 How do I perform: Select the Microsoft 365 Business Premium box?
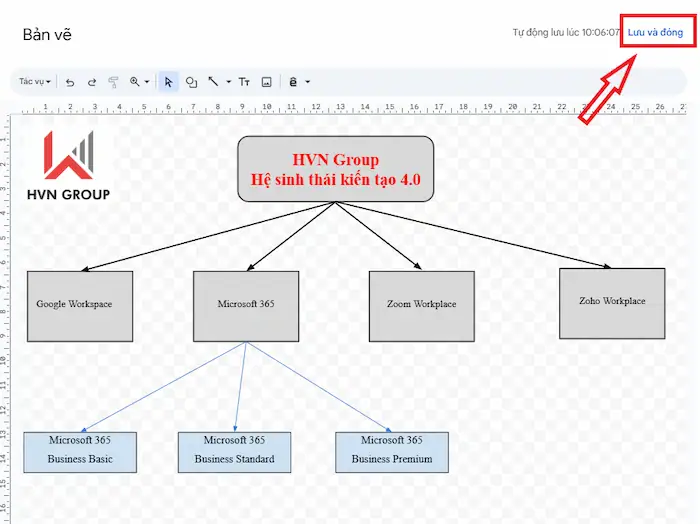pos(392,452)
